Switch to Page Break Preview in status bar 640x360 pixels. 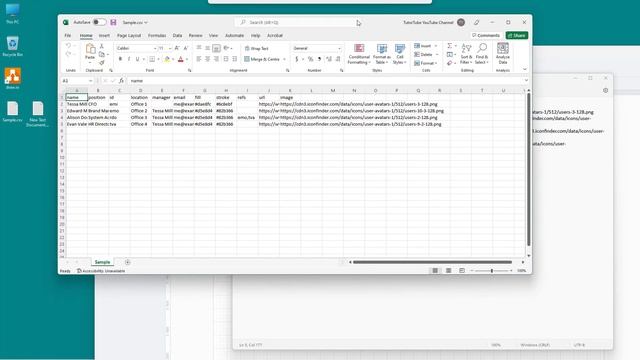tap(462, 271)
